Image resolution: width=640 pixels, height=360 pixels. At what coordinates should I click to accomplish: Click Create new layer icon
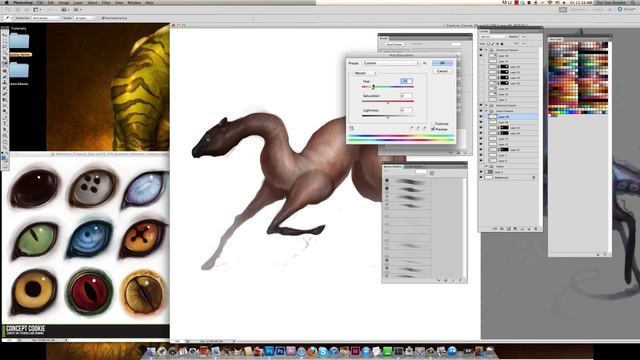click(529, 229)
